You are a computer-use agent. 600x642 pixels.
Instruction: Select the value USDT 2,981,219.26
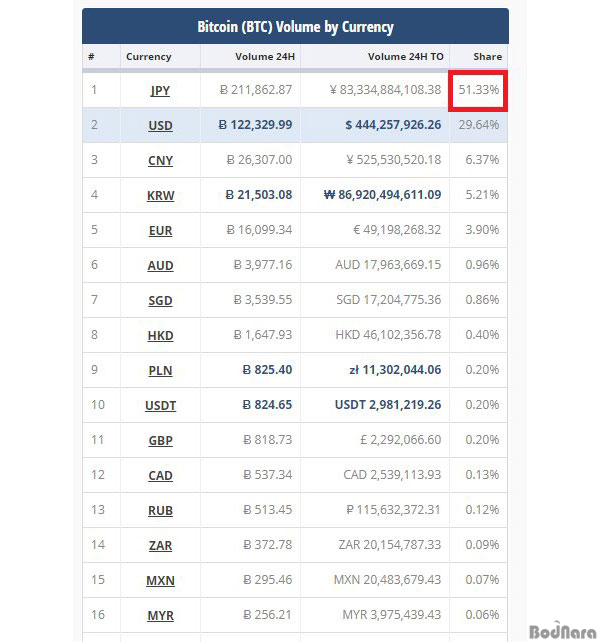(x=388, y=405)
